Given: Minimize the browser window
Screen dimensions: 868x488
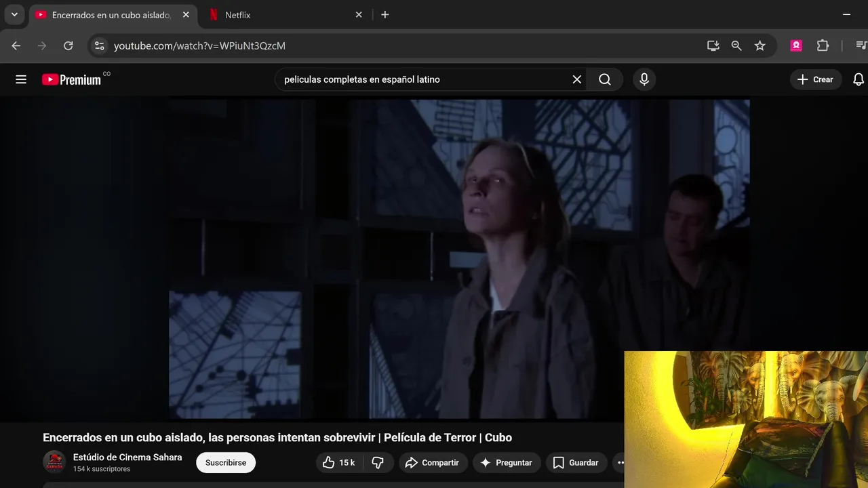Looking at the screenshot, I should [x=846, y=14].
